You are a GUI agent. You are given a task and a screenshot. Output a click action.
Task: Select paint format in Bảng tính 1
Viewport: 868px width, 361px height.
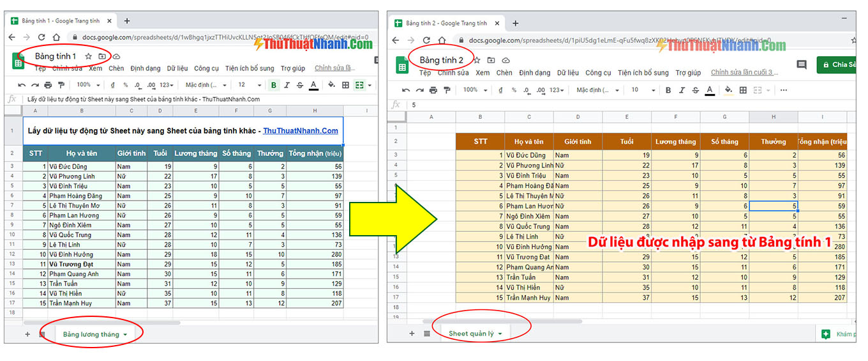click(x=61, y=85)
